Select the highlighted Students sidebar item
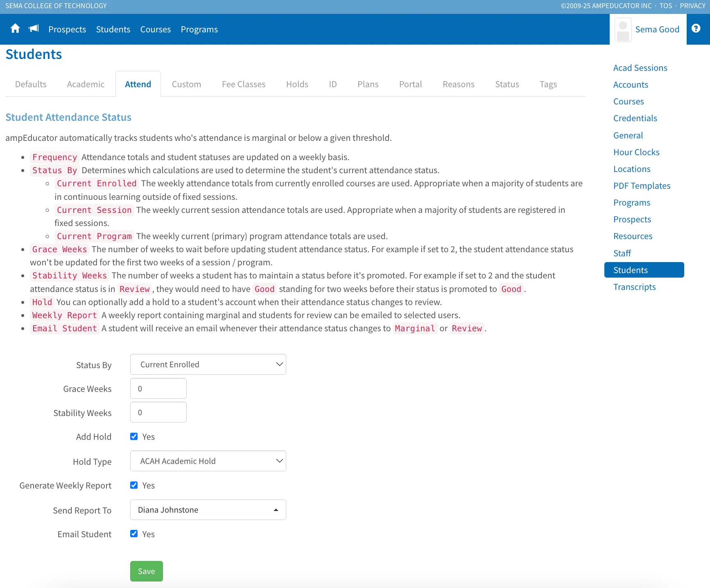This screenshot has width=710, height=588. coord(644,270)
